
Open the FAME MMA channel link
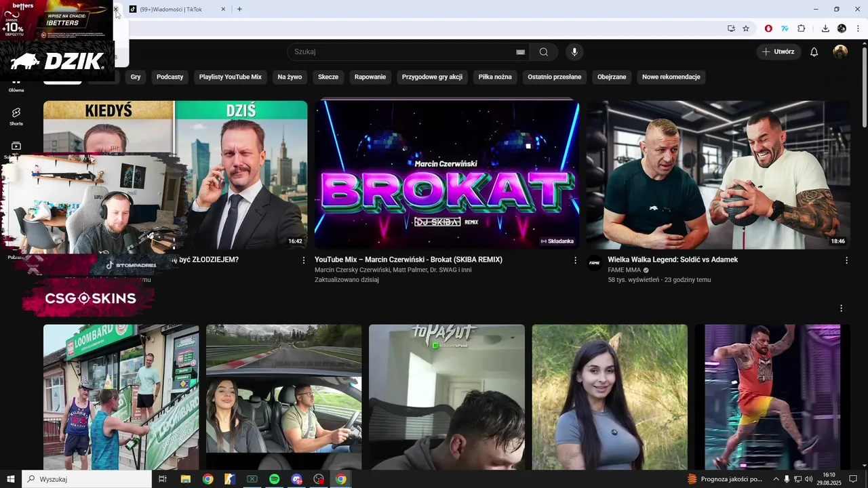624,270
